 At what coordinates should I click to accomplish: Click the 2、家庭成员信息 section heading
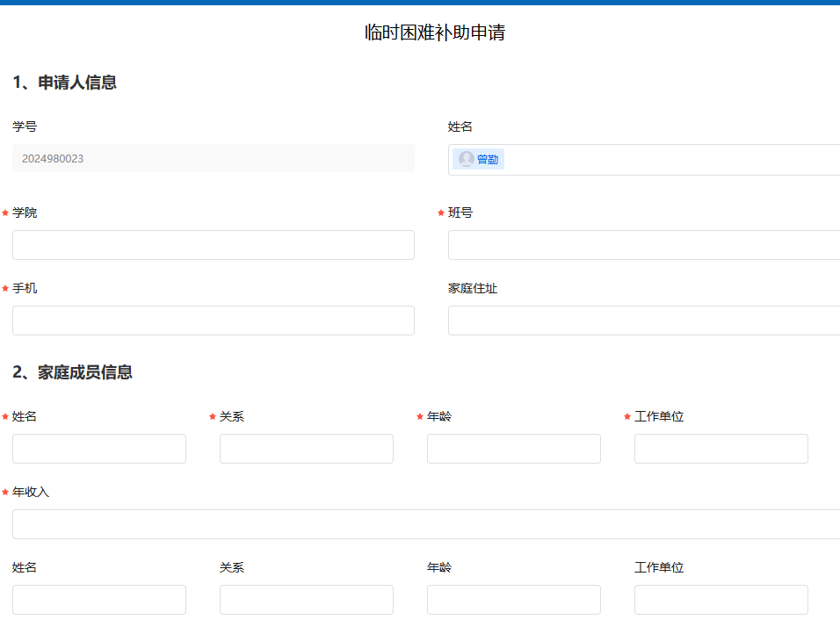pyautogui.click(x=72, y=372)
